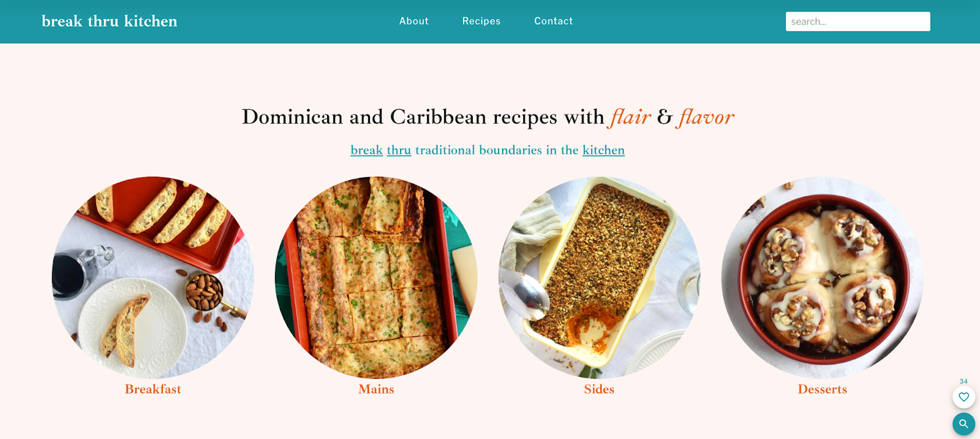Open the Desserts category link

(823, 389)
